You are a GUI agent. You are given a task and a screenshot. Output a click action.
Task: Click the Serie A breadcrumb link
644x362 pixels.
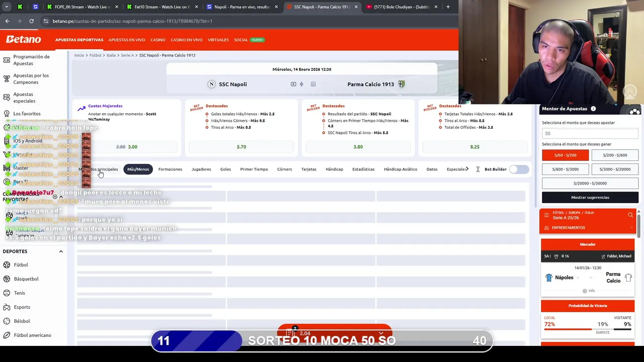127,55
